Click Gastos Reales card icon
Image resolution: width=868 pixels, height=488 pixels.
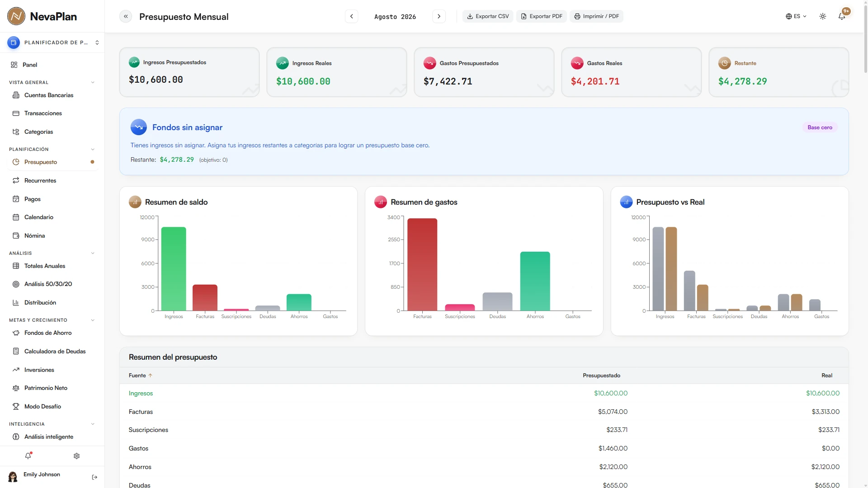click(x=577, y=63)
